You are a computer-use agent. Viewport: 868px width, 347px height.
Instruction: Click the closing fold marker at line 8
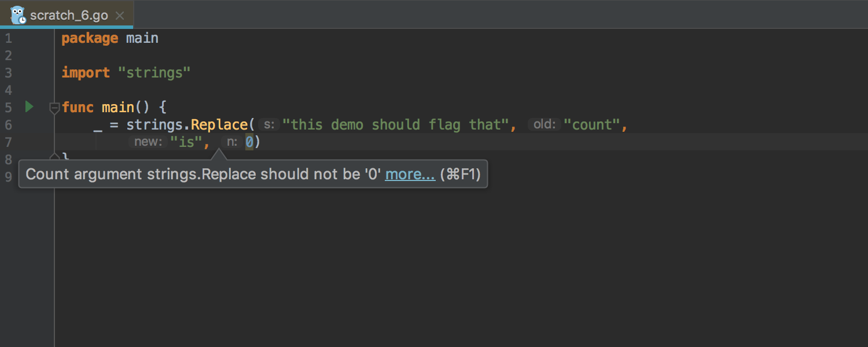(54, 156)
